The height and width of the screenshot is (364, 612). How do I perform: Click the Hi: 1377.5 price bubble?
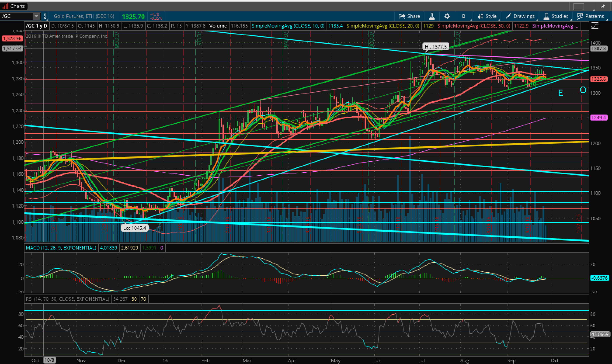[x=436, y=47]
